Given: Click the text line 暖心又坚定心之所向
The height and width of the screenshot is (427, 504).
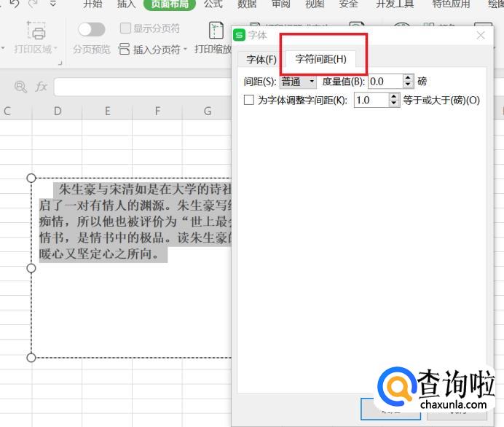Looking at the screenshot, I should tap(100, 254).
